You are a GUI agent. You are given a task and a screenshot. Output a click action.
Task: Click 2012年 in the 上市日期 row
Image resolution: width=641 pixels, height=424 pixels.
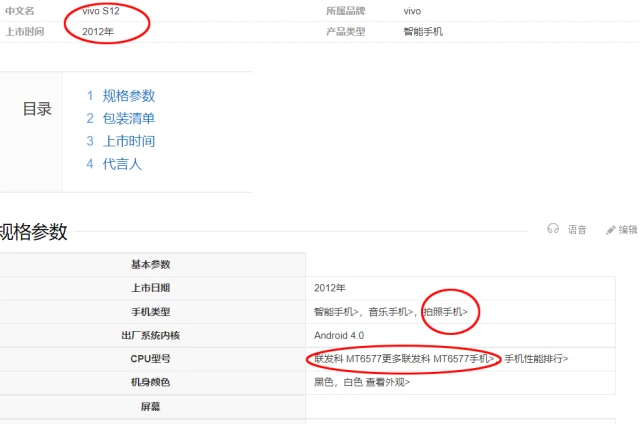(x=330, y=288)
